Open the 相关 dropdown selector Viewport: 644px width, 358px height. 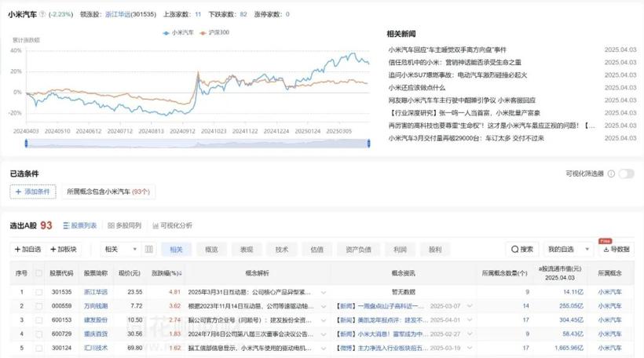point(120,250)
